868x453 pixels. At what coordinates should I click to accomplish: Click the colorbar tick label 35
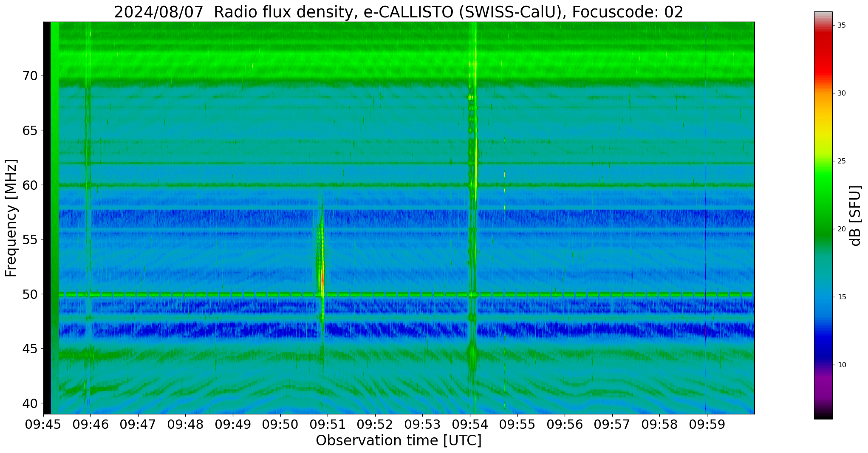[x=841, y=25]
